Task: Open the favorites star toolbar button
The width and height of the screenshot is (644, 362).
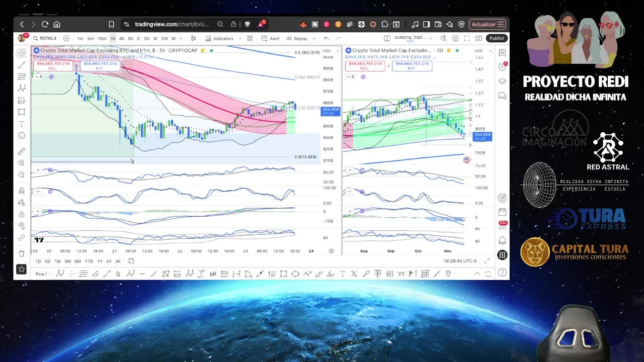Action: (22, 269)
